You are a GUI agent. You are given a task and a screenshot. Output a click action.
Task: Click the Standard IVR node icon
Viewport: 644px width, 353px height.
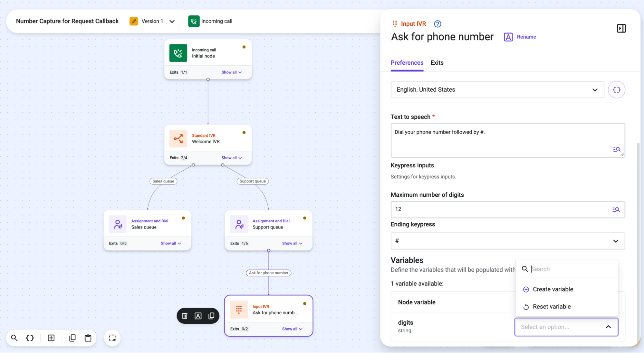click(x=178, y=139)
